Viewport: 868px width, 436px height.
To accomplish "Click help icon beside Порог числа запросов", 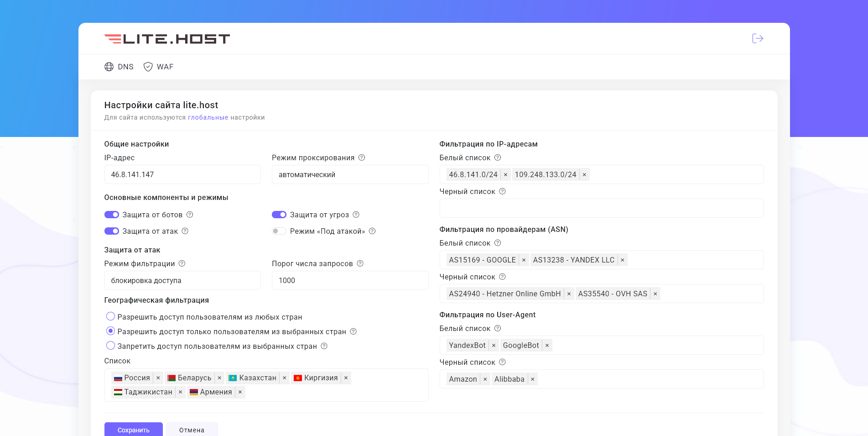I will pos(360,263).
